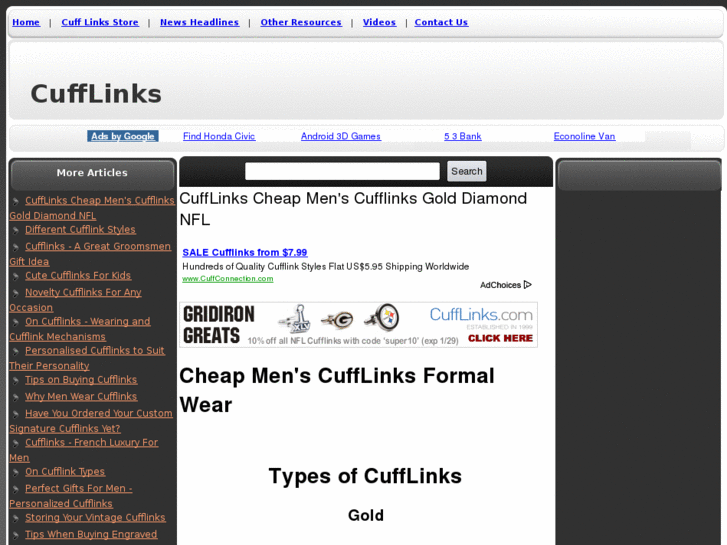
Task: Click the Types of CuffLinks heading
Action: pos(365,476)
